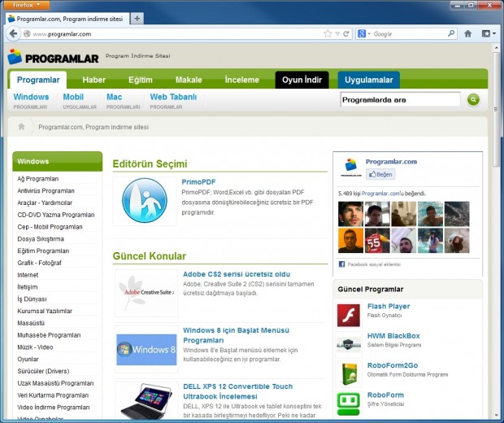Viewport: 504px width, 423px height.
Task: Go to Windows Programları section
Action: click(x=31, y=101)
